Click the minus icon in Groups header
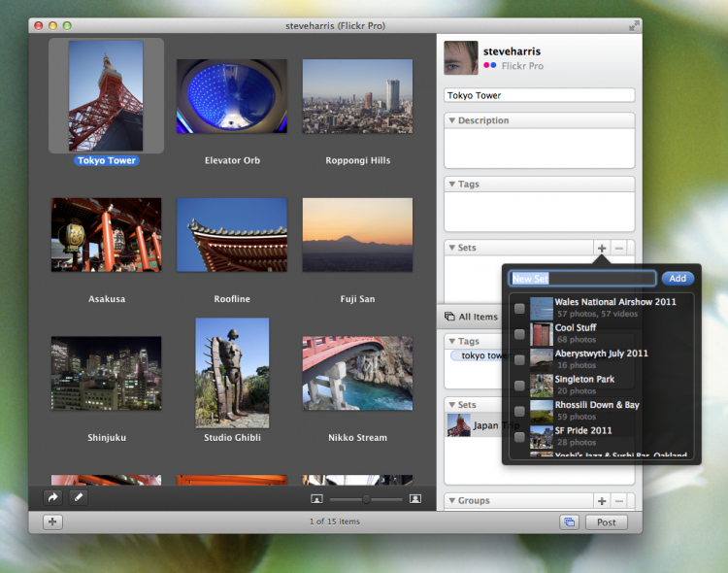 pos(619,501)
